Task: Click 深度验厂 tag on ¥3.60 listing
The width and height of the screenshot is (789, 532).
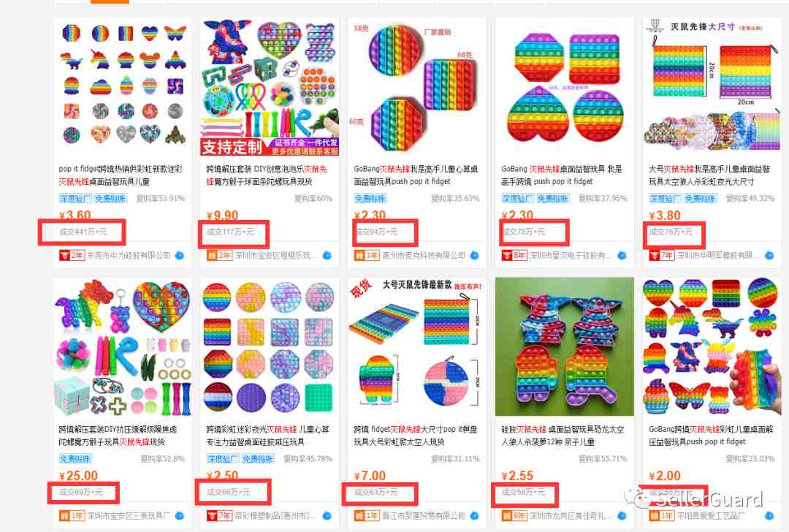Action: coord(75,199)
